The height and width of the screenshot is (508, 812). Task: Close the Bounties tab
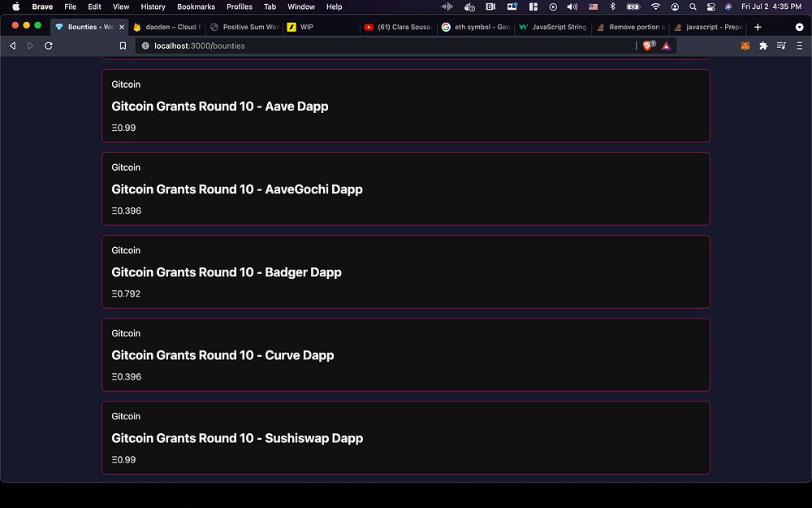pyautogui.click(x=122, y=27)
